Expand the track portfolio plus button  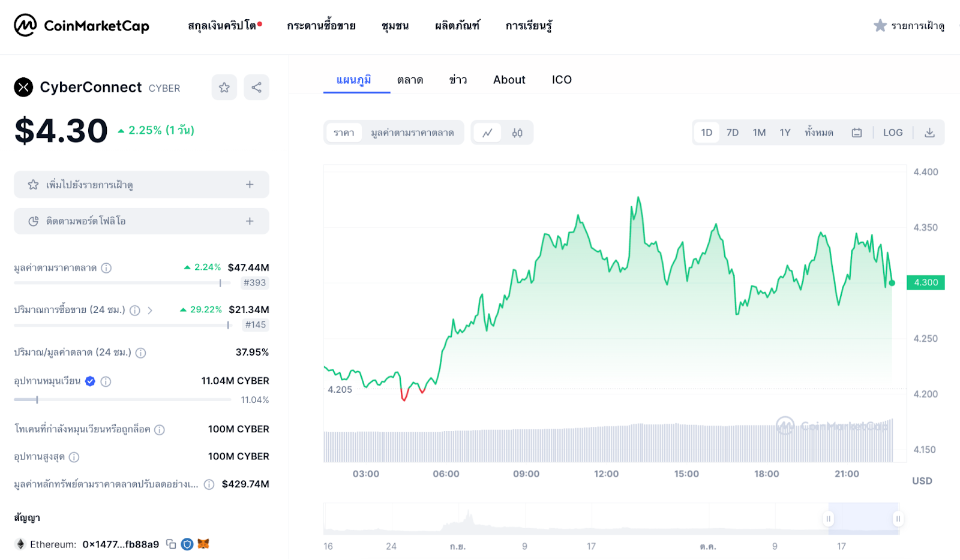[x=250, y=221]
